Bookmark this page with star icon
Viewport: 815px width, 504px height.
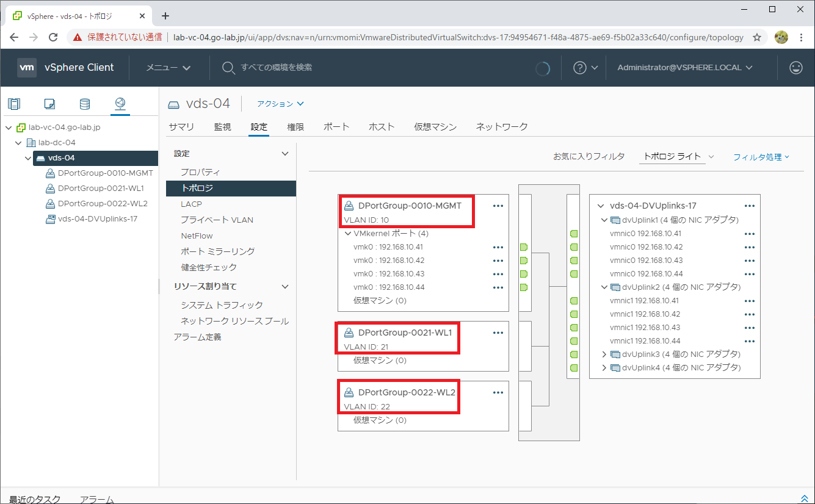pyautogui.click(x=757, y=37)
